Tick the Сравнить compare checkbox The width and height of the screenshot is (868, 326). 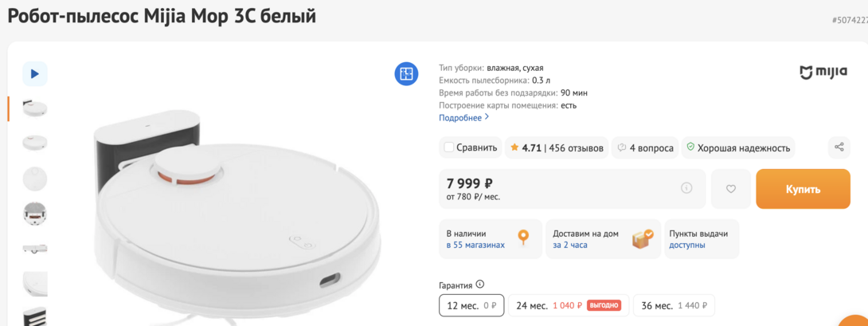point(449,147)
